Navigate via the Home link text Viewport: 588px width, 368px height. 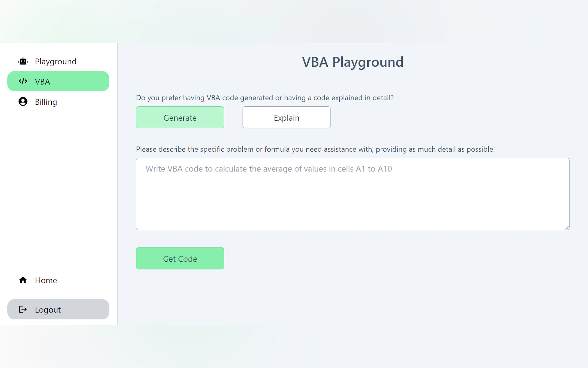46,280
